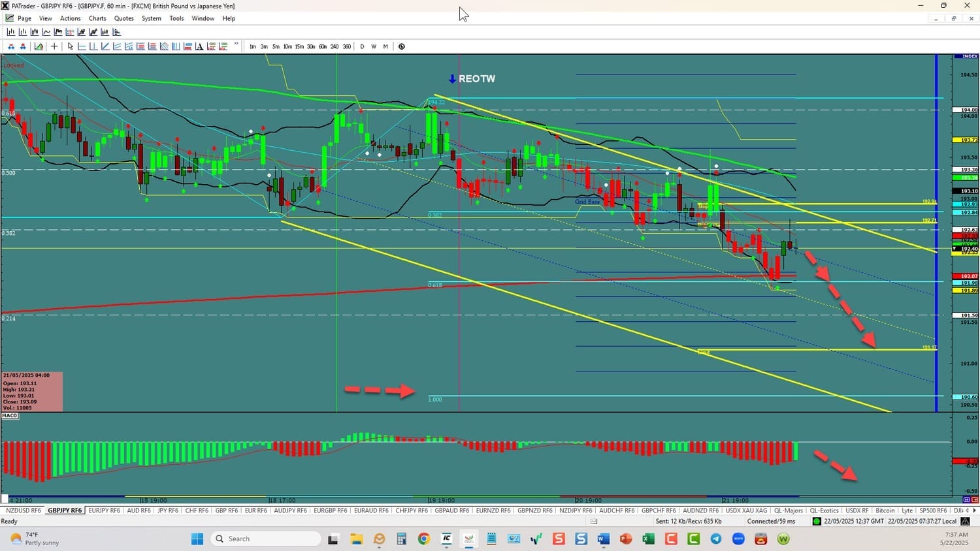Image resolution: width=980 pixels, height=551 pixels.
Task: Set chart to Daily (D) timeframe
Action: coord(362,46)
